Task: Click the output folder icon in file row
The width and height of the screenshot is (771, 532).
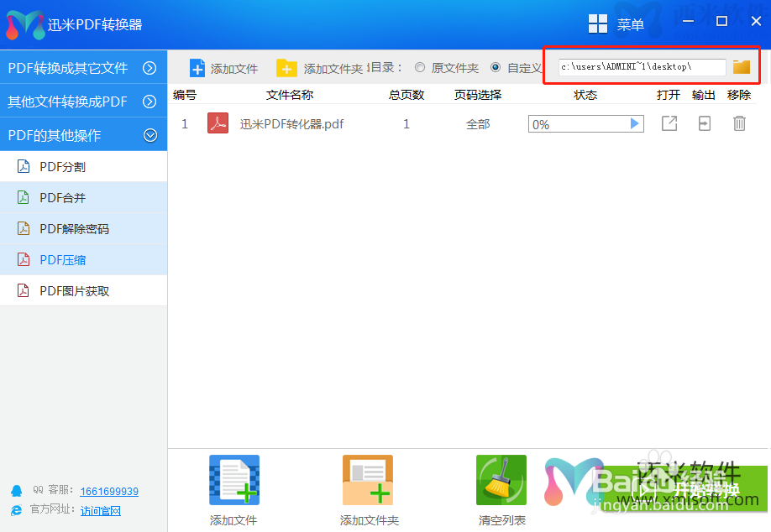Action: point(705,123)
